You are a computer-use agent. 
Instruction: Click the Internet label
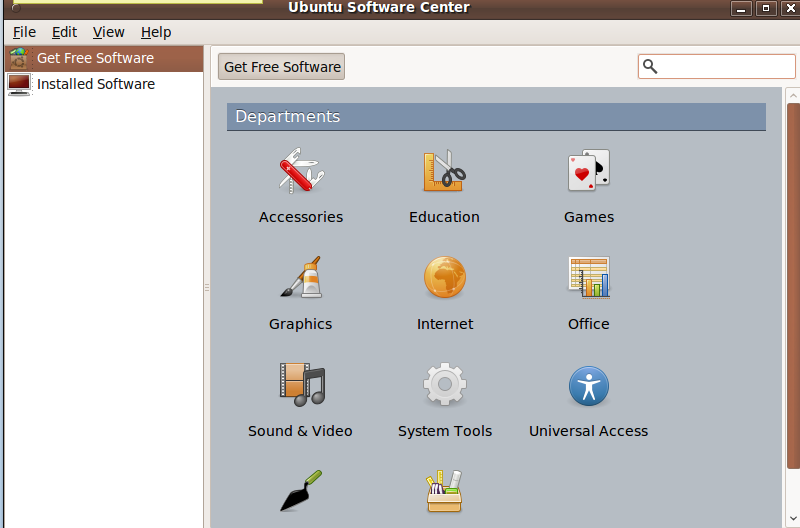(x=445, y=324)
